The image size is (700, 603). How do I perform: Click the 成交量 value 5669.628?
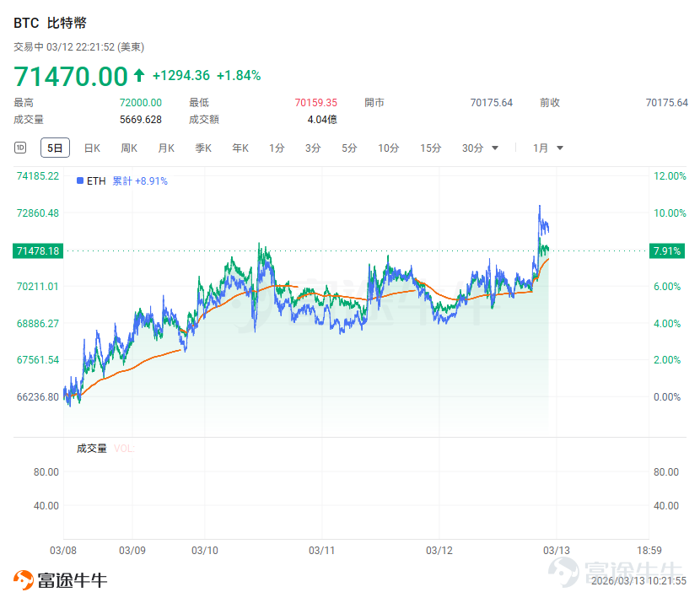141,120
